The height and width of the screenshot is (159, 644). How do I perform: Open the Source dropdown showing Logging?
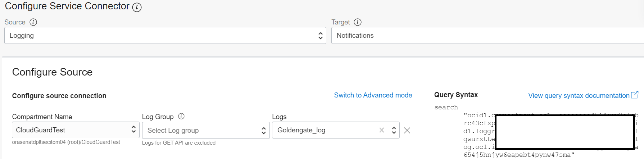coord(165,36)
